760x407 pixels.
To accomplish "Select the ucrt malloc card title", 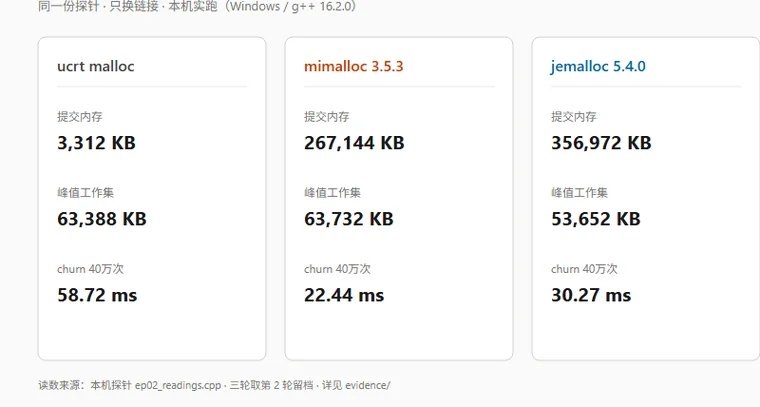I will [95, 66].
